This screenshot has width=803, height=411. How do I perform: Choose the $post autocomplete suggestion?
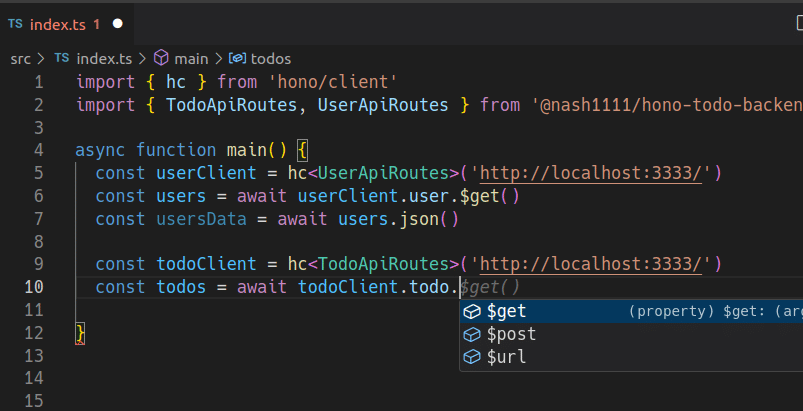click(511, 334)
